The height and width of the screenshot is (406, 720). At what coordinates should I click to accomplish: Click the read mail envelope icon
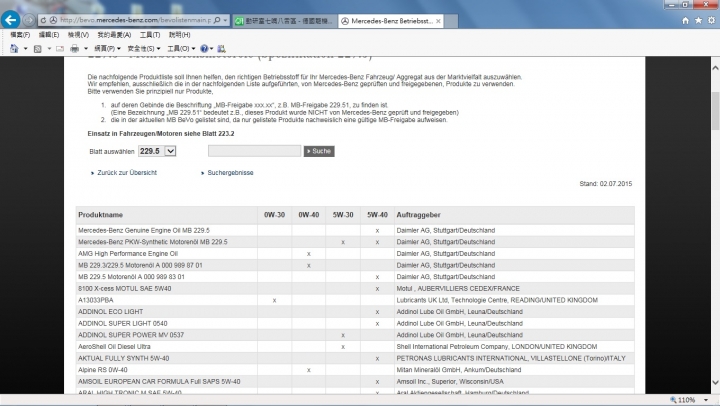[x=60, y=49]
